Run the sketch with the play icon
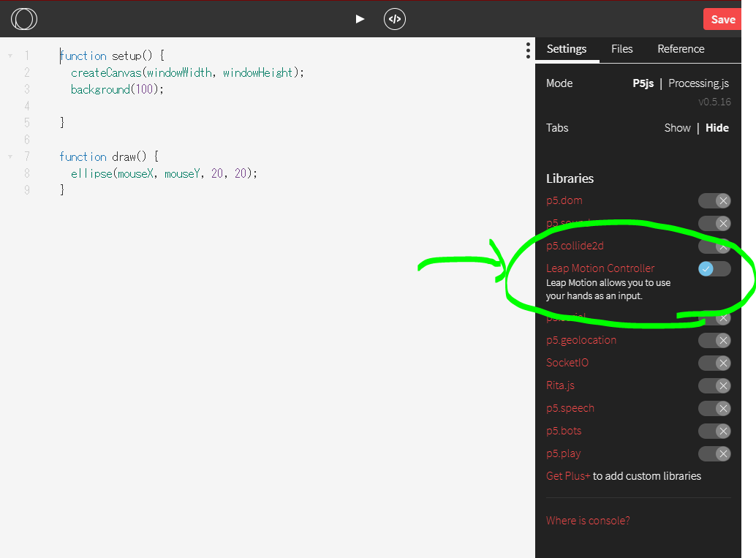756x558 pixels. point(359,19)
